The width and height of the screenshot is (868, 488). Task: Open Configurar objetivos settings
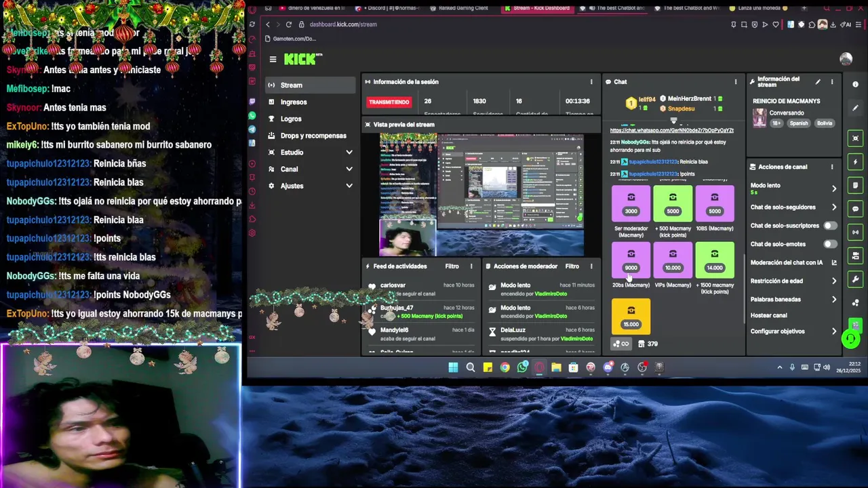[794, 331]
